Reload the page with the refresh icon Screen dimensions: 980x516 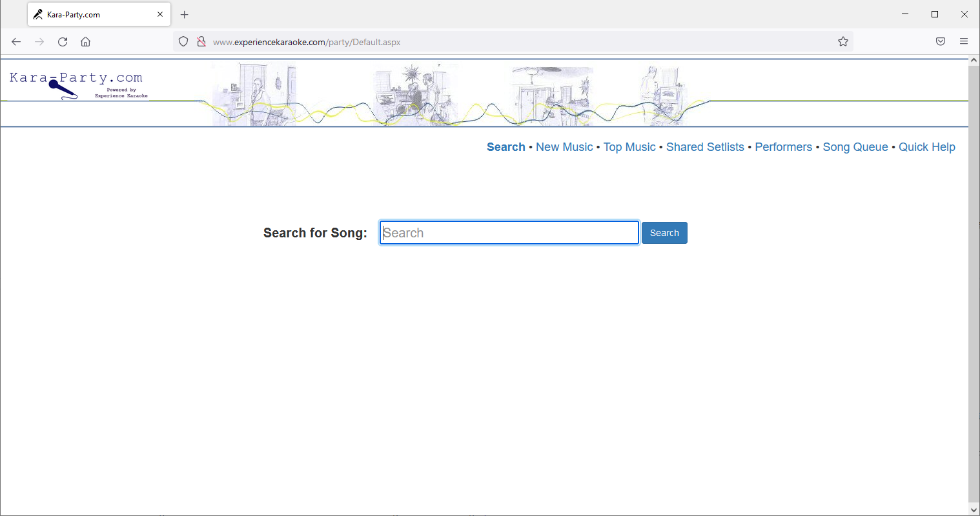[63, 42]
